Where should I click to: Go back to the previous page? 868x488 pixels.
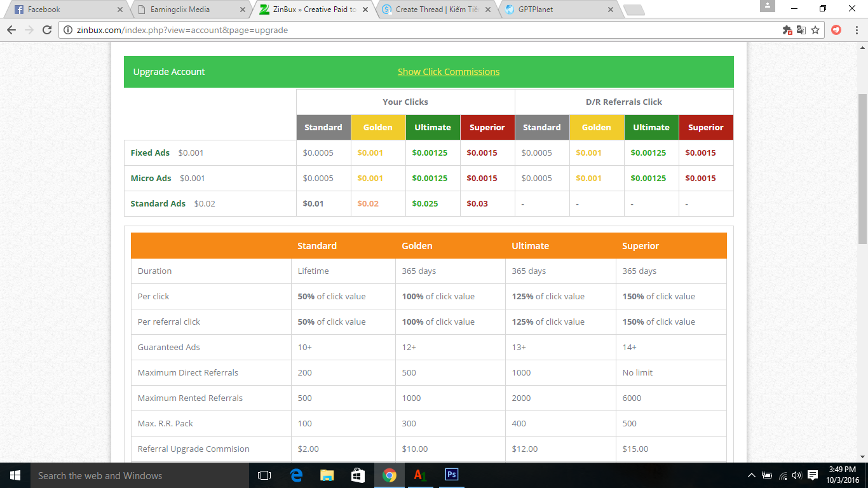pyautogui.click(x=11, y=30)
